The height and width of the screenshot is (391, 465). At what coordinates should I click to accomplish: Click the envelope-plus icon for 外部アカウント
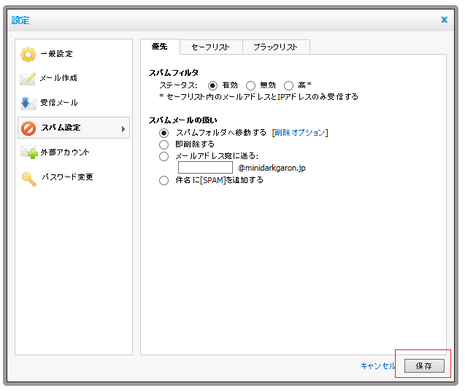click(29, 152)
